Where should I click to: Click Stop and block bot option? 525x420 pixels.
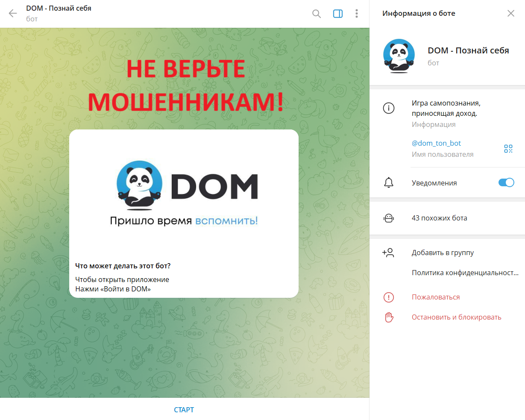(x=456, y=317)
